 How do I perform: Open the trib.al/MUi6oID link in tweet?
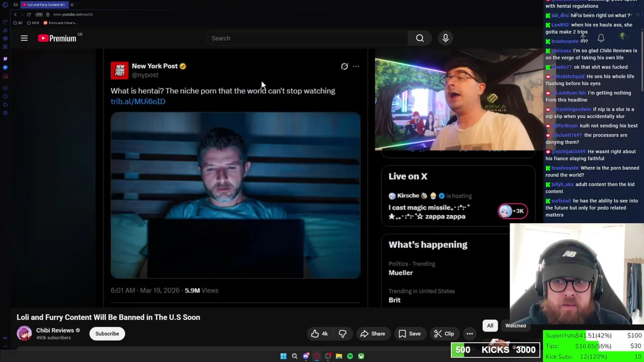click(x=138, y=102)
